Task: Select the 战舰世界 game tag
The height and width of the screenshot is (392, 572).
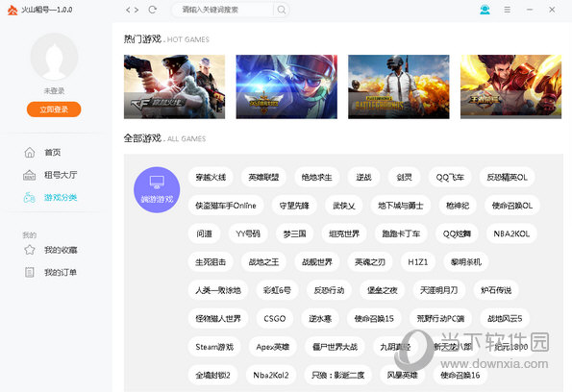Action: tap(317, 262)
